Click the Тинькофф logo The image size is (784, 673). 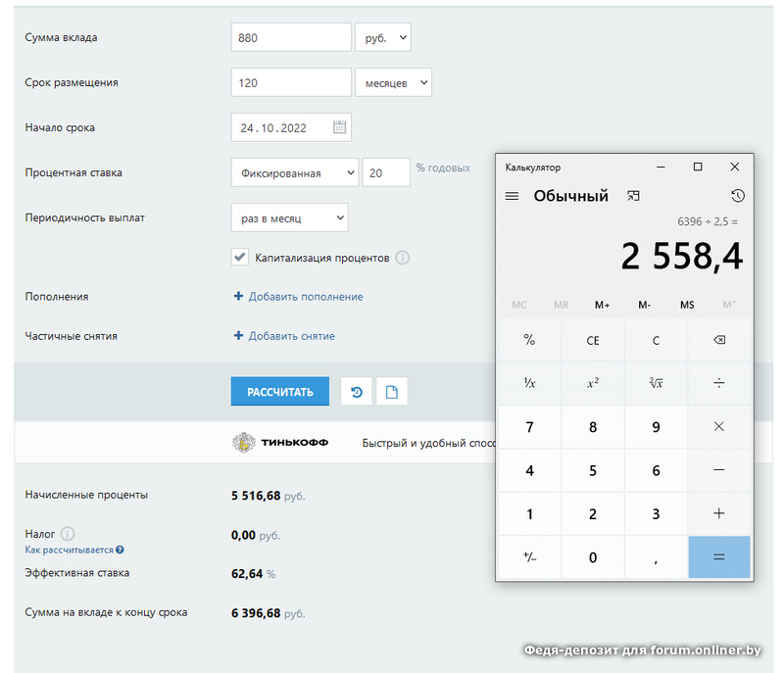tap(280, 443)
